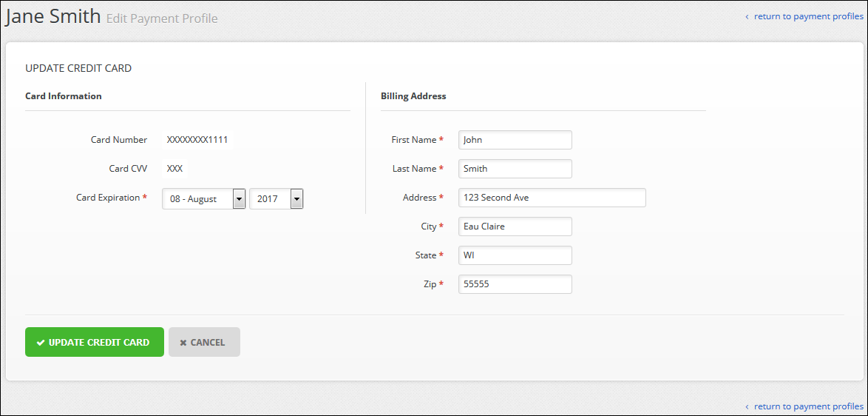This screenshot has width=868, height=416.
Task: Select the masked CVV value XXX
Action: coord(174,168)
